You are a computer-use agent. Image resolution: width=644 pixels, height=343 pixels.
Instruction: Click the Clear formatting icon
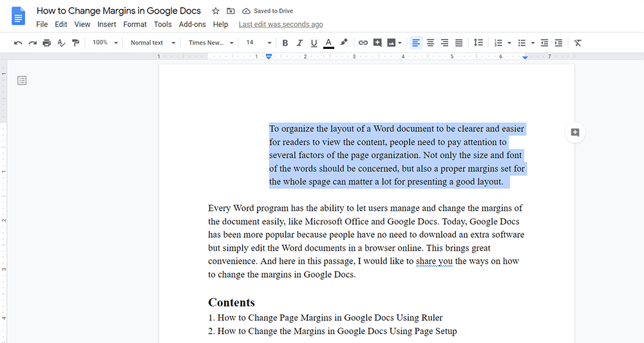pyautogui.click(x=578, y=43)
